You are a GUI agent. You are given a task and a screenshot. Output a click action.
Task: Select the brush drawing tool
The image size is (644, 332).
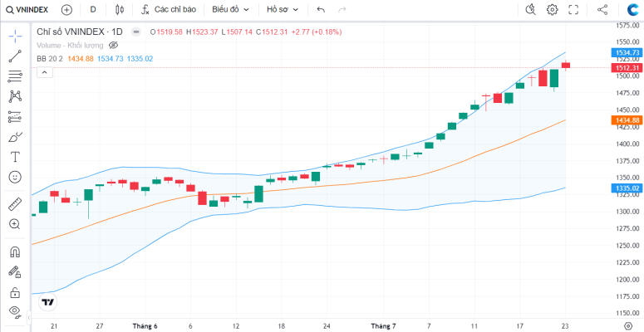click(15, 137)
